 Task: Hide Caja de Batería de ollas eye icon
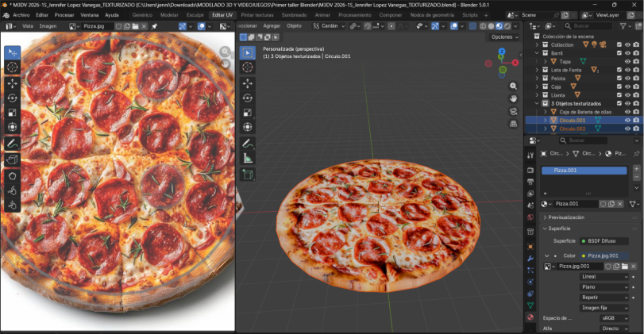pyautogui.click(x=627, y=112)
